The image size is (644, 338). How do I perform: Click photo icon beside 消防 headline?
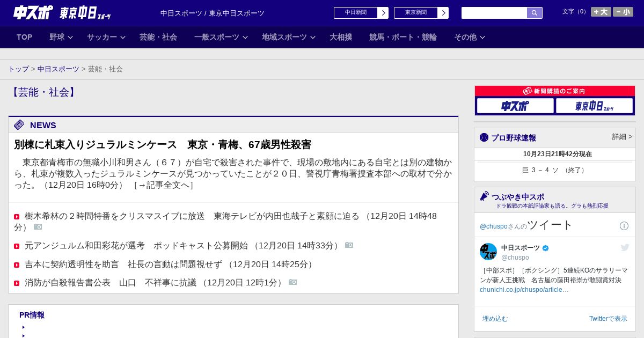292,282
